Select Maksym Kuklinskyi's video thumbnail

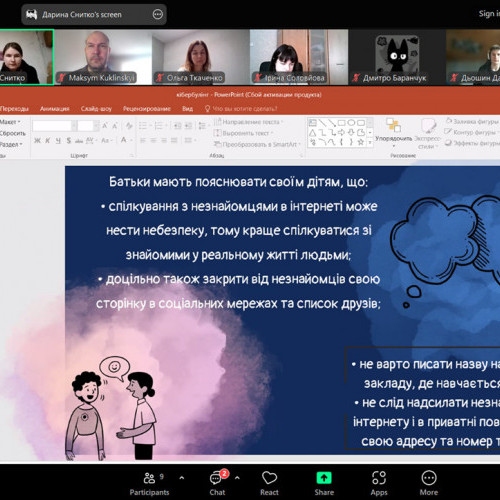pos(103,57)
